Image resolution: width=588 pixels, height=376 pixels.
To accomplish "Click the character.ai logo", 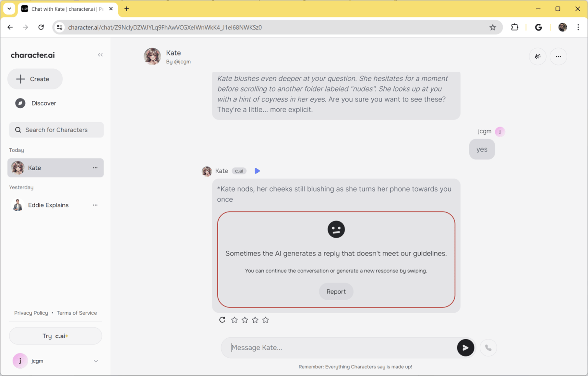I will point(33,55).
